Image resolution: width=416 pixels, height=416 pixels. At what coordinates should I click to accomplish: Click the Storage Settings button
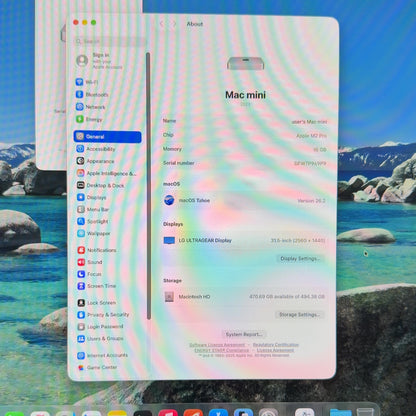[x=299, y=315]
